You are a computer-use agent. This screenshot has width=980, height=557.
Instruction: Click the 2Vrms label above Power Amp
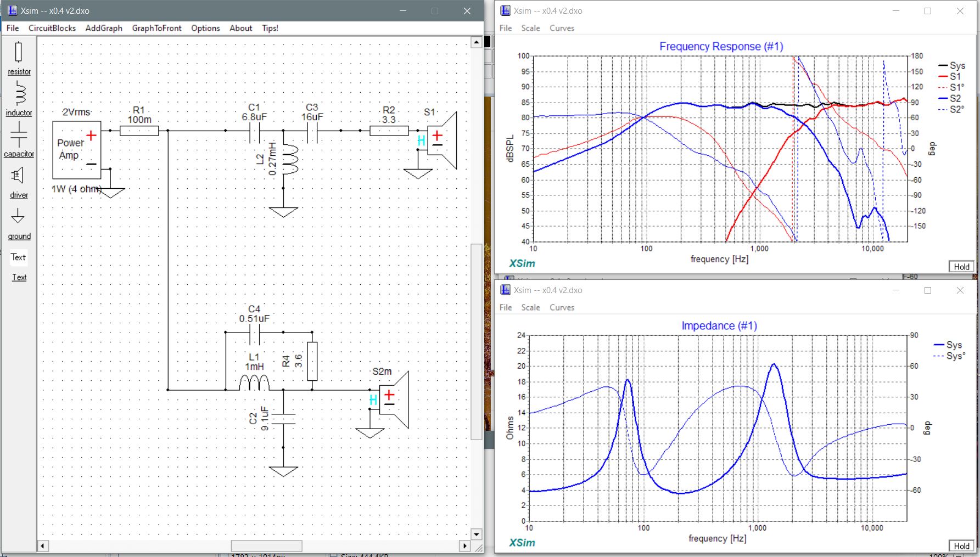point(76,112)
